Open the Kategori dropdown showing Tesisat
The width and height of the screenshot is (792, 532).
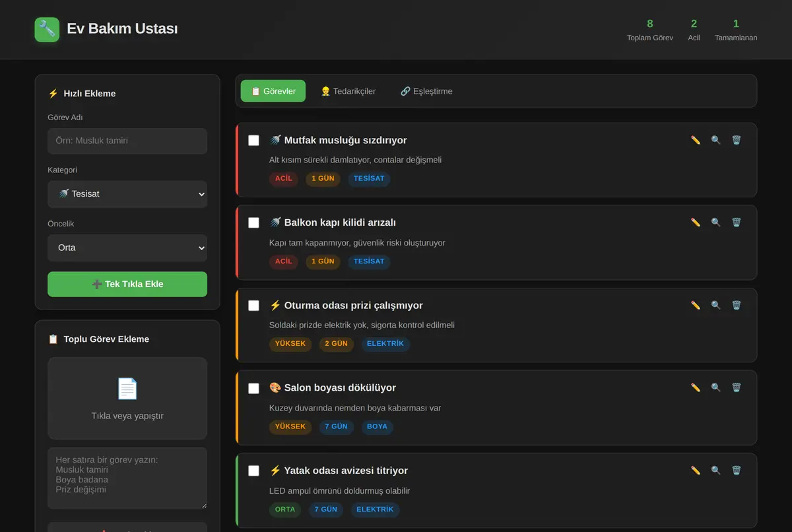coord(127,194)
